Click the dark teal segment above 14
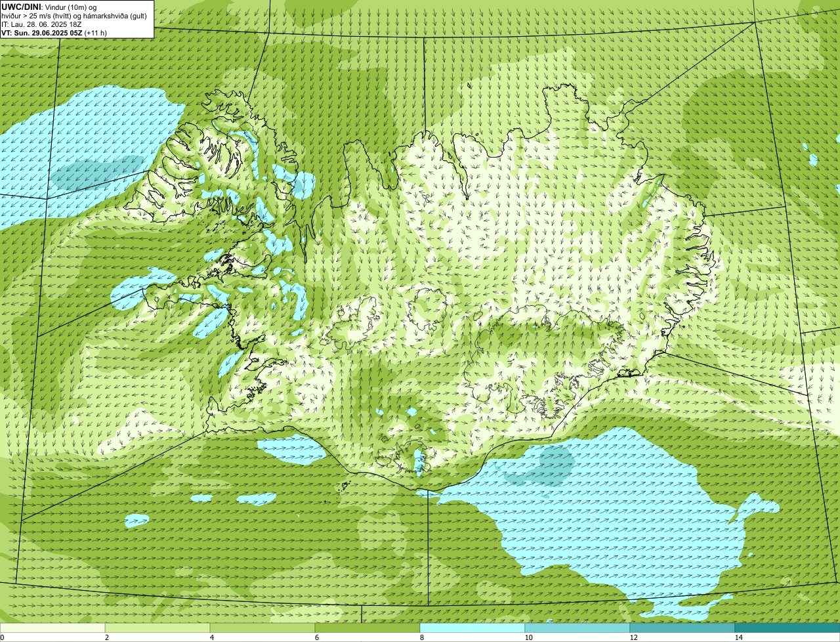This screenshot has height=642, width=840. point(787,628)
